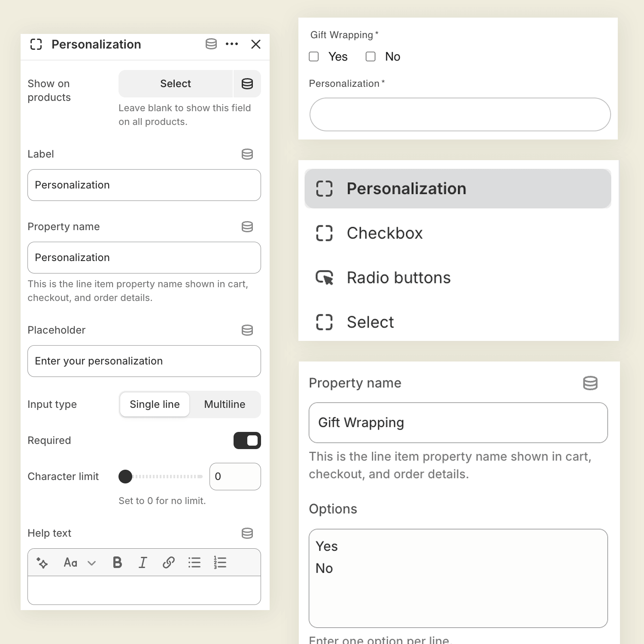
Task: Choose the Single line input type
Action: coord(155,404)
